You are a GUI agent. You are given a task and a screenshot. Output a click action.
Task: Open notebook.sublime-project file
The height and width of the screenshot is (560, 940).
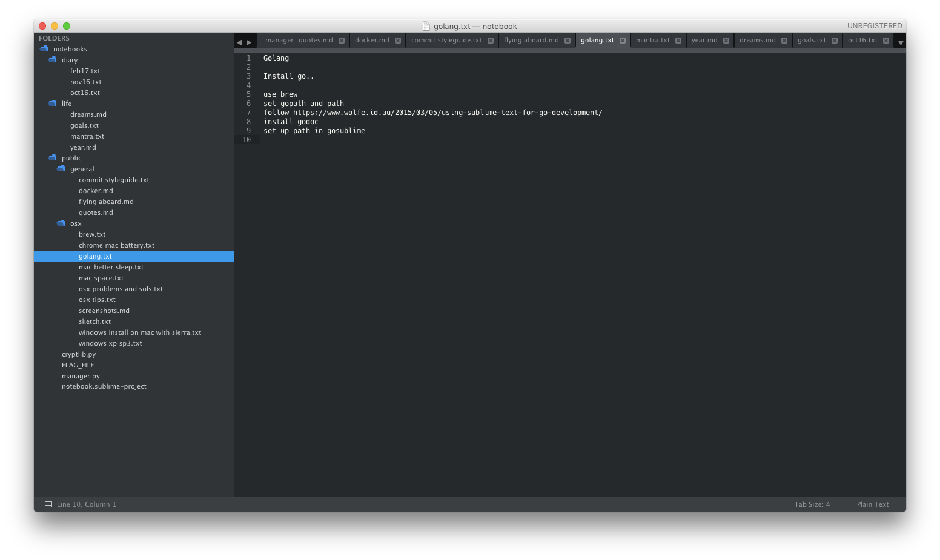pos(104,386)
